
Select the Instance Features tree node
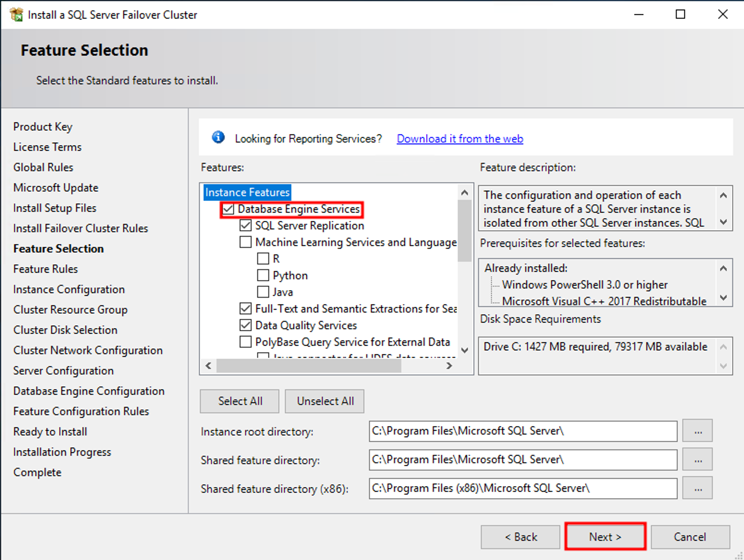[x=247, y=192]
